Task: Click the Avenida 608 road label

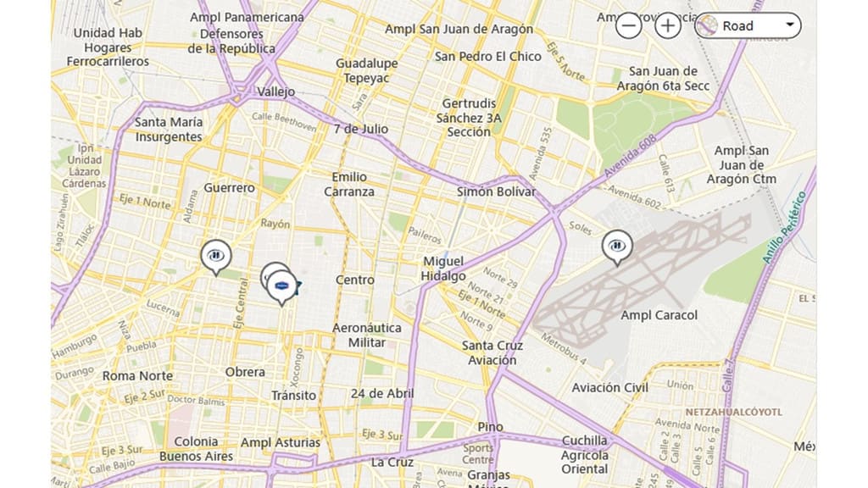Action: point(630,156)
